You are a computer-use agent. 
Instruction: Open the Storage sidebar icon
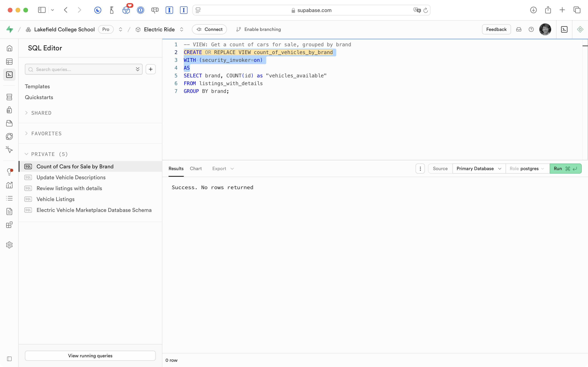tap(9, 123)
